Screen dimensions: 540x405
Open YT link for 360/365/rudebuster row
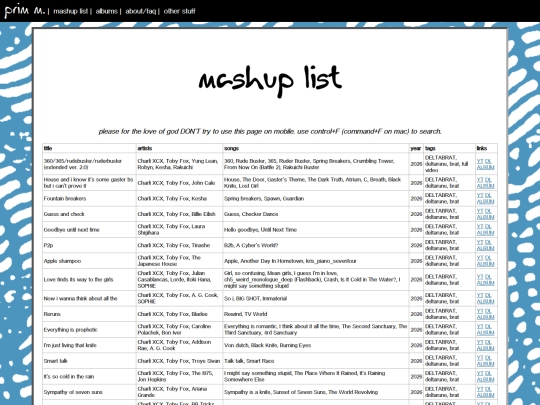(x=480, y=161)
